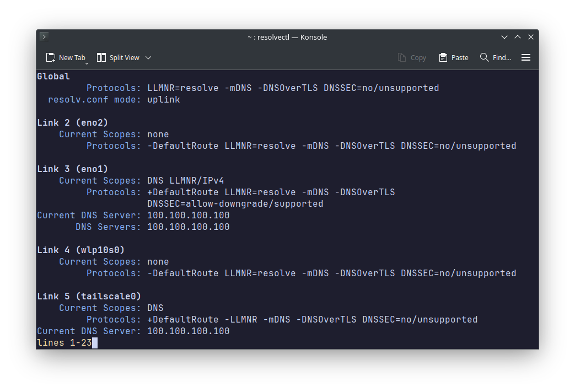Click the minimize chevron-down control
The image size is (575, 392).
click(x=504, y=37)
